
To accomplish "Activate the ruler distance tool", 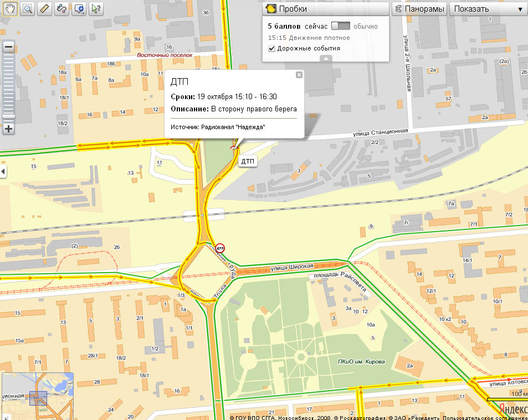I will tap(44, 9).
